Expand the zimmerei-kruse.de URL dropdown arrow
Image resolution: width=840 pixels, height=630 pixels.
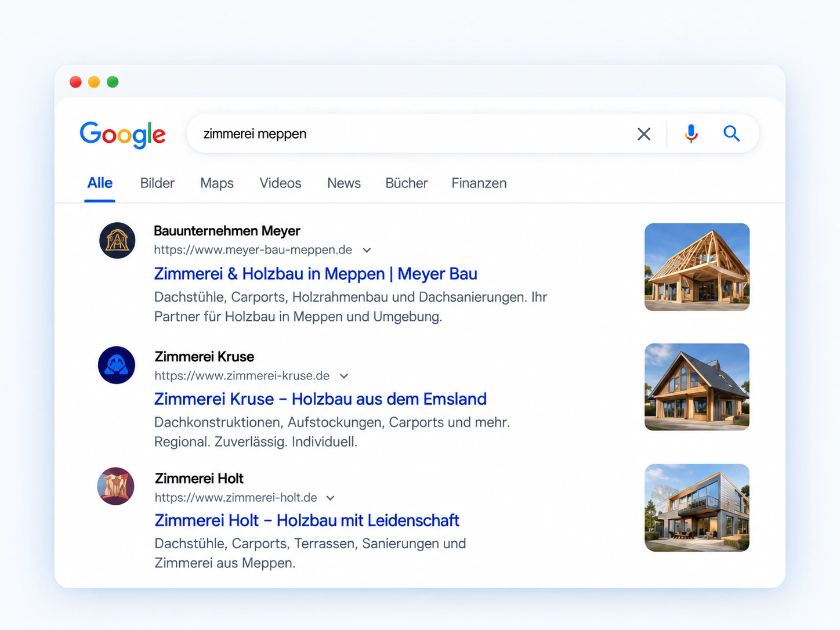point(344,376)
